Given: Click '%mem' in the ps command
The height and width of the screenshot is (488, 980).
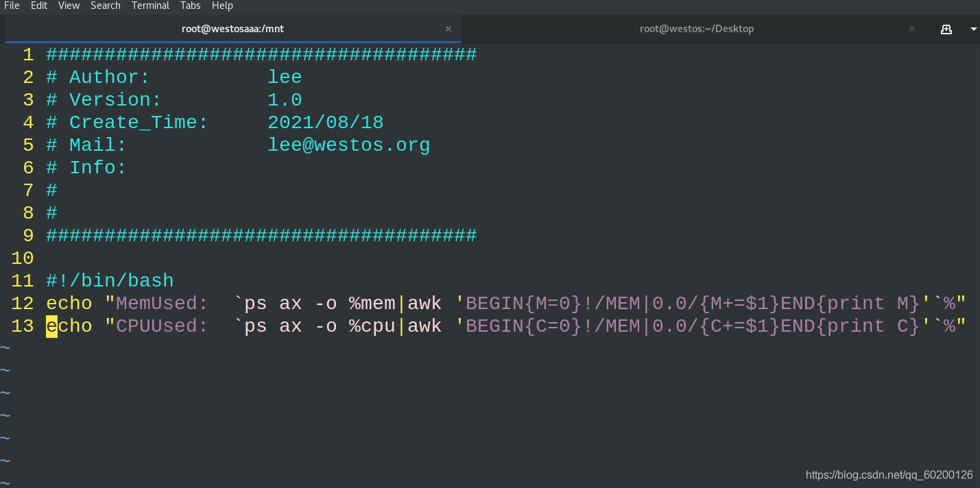Looking at the screenshot, I should pyautogui.click(x=372, y=303).
